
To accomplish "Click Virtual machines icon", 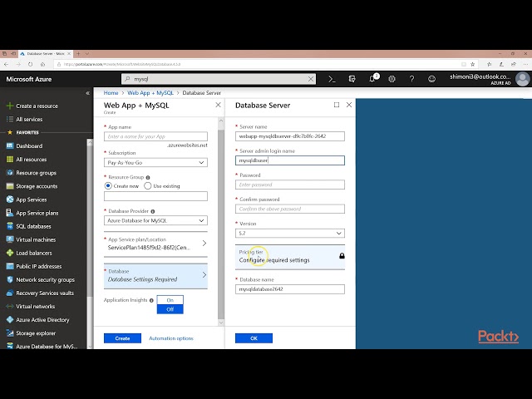I will [x=10, y=239].
